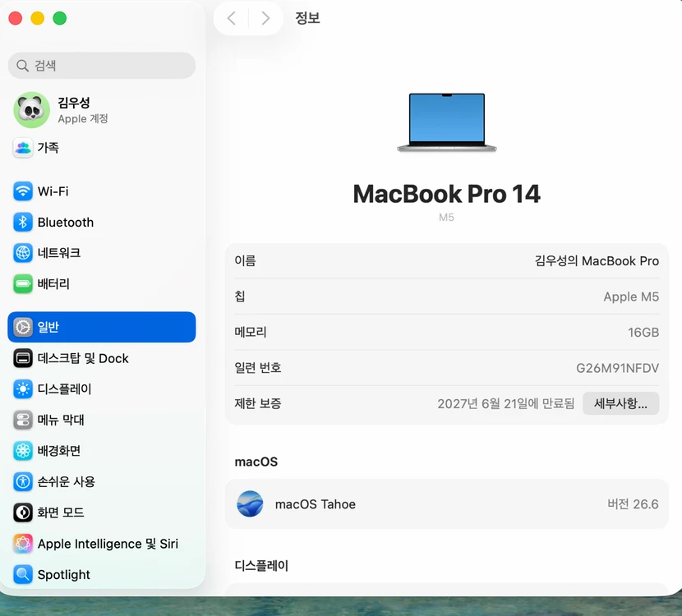This screenshot has height=616, width=682.
Task: Click the 제한 보증 row label
Action: [x=258, y=403]
